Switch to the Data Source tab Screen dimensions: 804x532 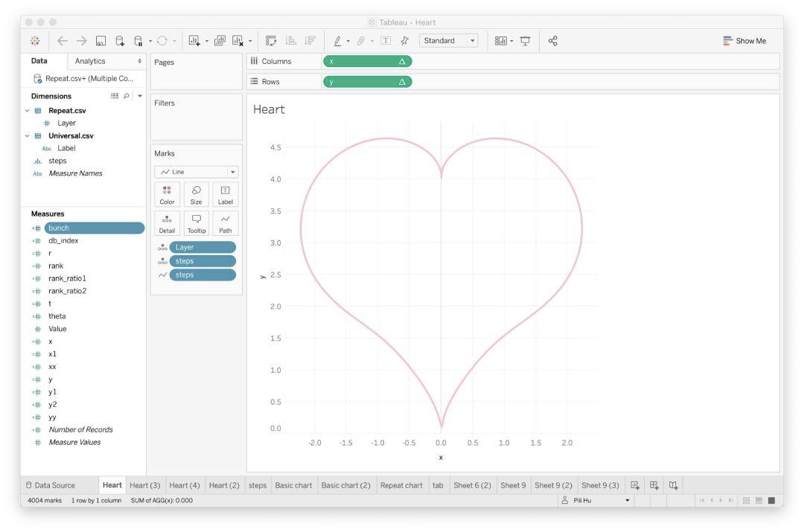[51, 485]
